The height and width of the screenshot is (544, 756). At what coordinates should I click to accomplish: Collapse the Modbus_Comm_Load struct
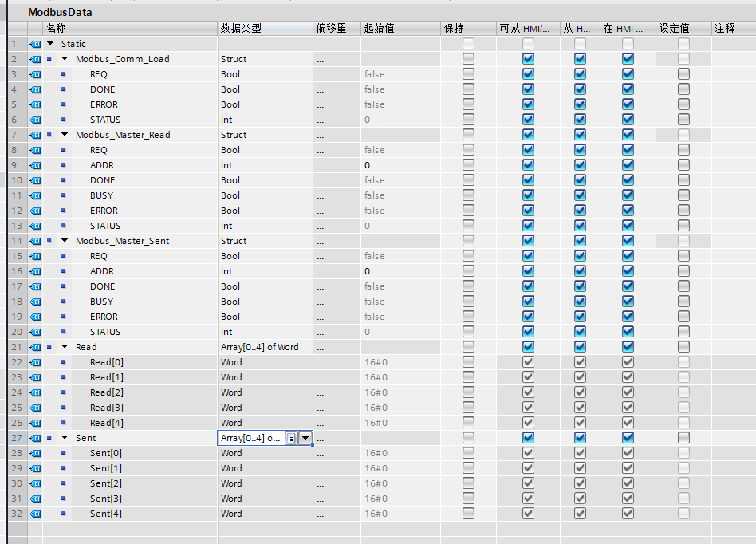tap(65, 59)
